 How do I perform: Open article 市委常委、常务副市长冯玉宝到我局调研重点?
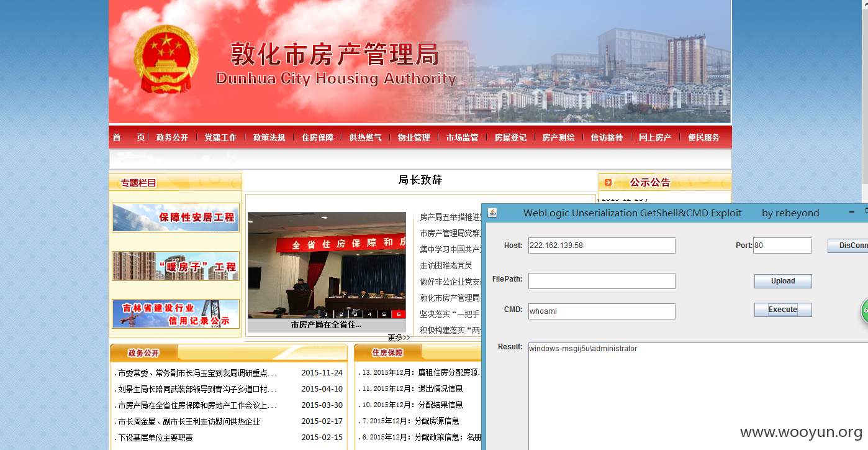(197, 373)
